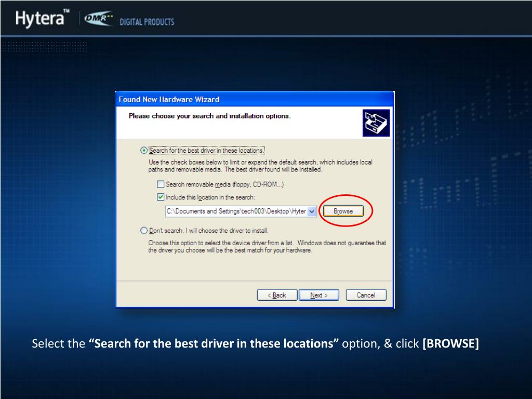Click the Browse button
532x399 pixels.
click(343, 211)
